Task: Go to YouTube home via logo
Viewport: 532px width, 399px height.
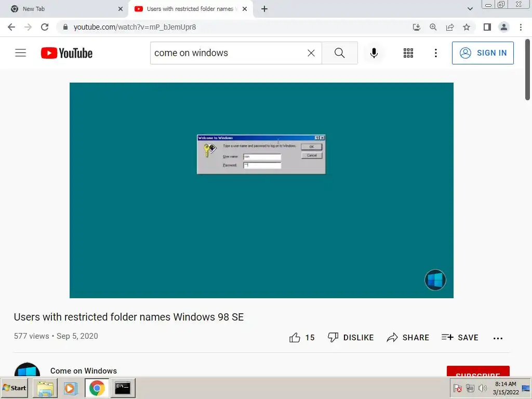Action: [66, 53]
